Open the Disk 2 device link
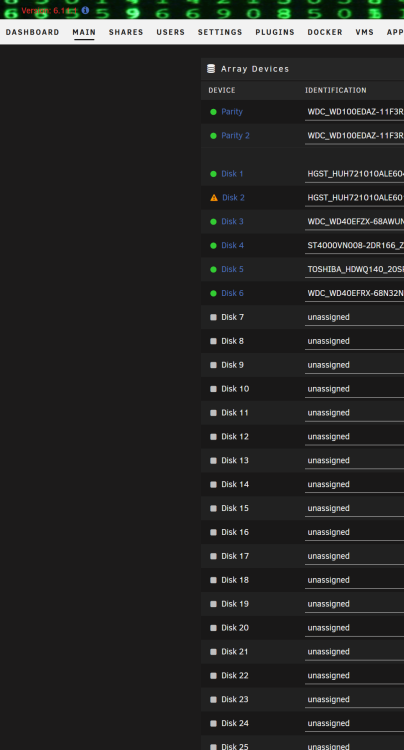The height and width of the screenshot is (750, 404). pos(233,198)
